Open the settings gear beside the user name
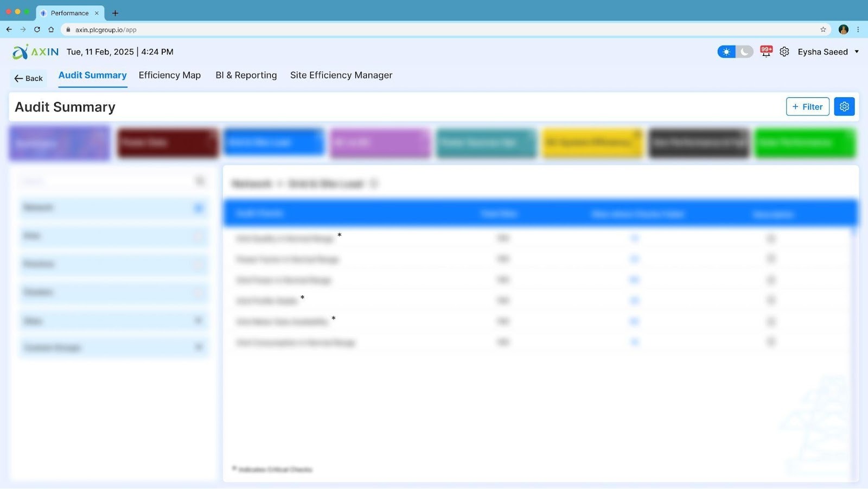 784,52
